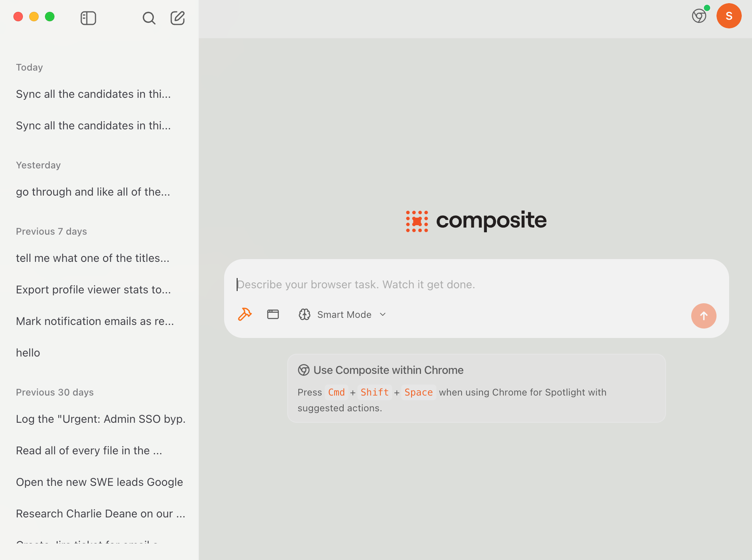752x560 pixels.
Task: Click the Cmd key hint
Action: coord(337,392)
